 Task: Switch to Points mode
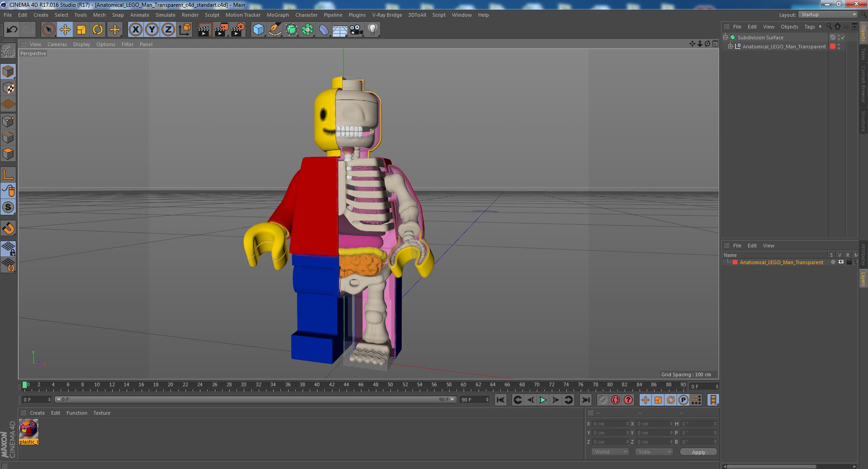(8, 121)
